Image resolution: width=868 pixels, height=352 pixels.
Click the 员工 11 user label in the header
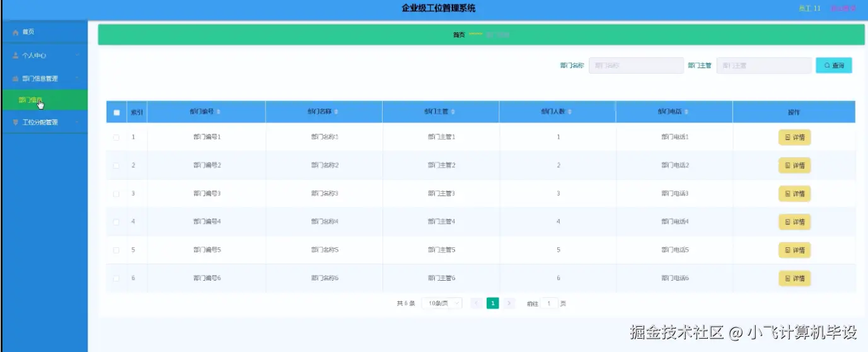[809, 8]
